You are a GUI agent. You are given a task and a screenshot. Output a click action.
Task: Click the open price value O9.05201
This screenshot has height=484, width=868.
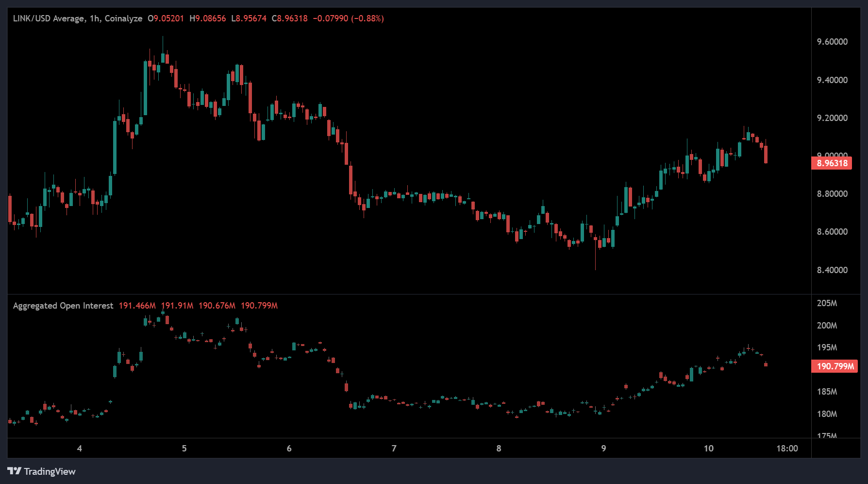(166, 18)
